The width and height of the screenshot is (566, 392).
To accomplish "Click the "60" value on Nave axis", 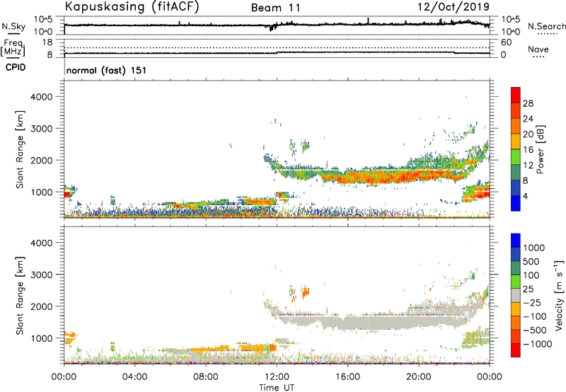I will [x=506, y=42].
